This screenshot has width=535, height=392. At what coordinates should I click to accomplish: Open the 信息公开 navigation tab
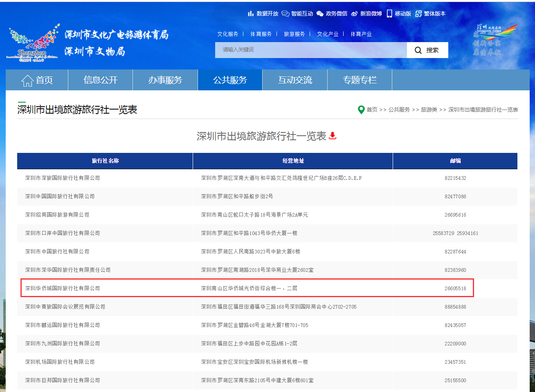click(100, 80)
